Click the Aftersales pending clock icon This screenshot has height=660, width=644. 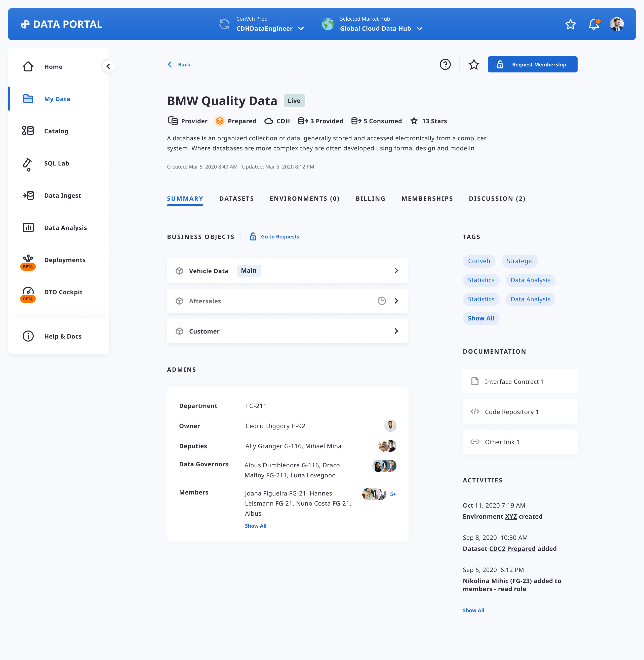(382, 301)
